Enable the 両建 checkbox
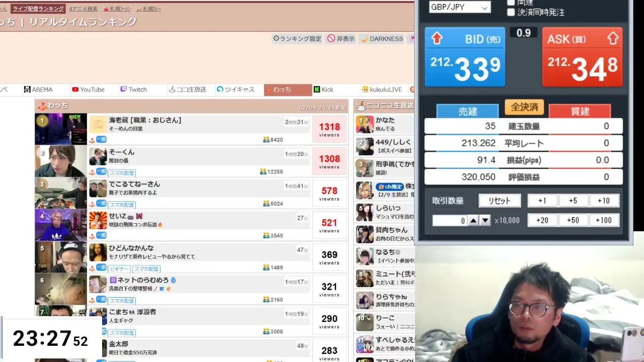The image size is (644, 362). pyautogui.click(x=511, y=3)
